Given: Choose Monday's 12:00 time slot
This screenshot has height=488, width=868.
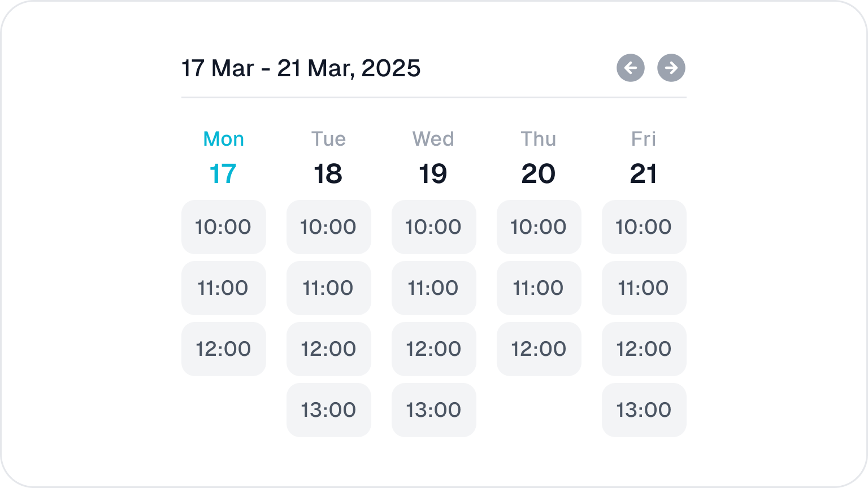Looking at the screenshot, I should [223, 349].
